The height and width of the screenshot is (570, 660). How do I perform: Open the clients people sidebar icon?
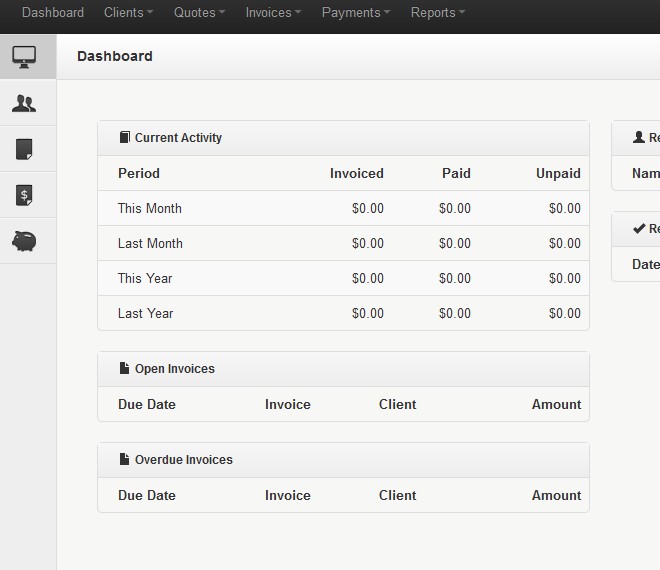(25, 103)
